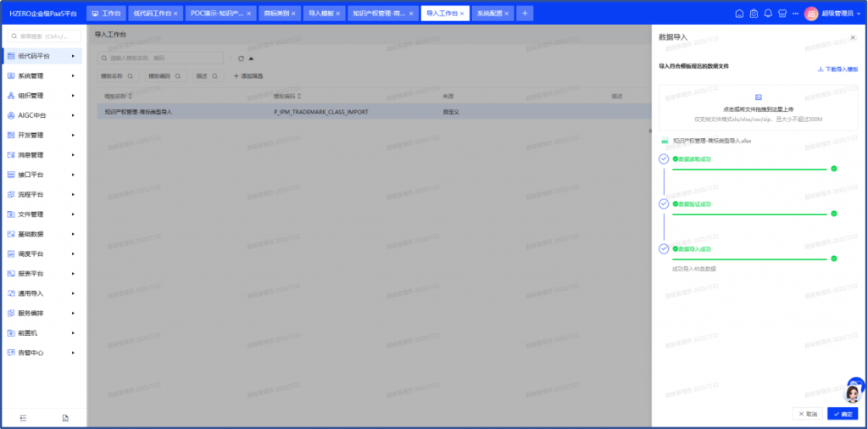This screenshot has height=429, width=868.
Task: Click the 下载导入模板 link
Action: click(837, 69)
